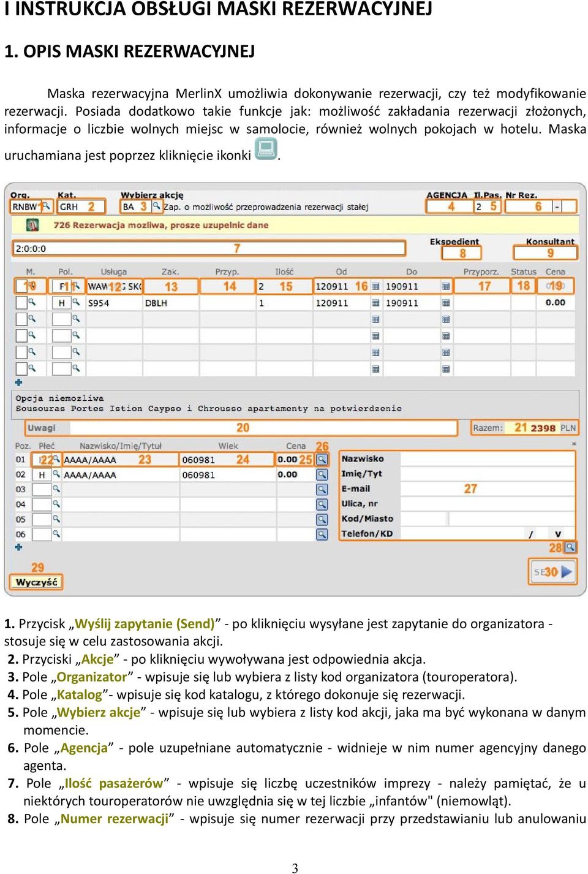Click the AGENCJA input field
The width and height of the screenshot is (588, 874).
[450, 207]
